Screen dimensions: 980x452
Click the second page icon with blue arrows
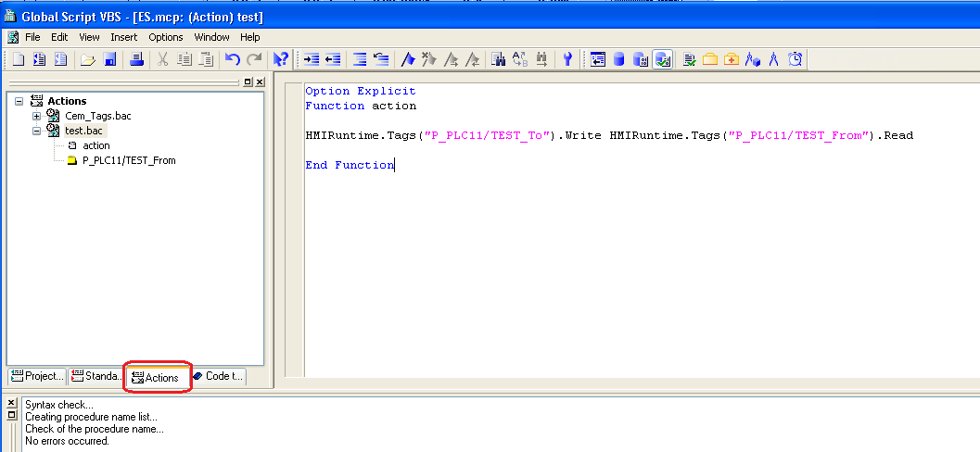click(x=39, y=59)
